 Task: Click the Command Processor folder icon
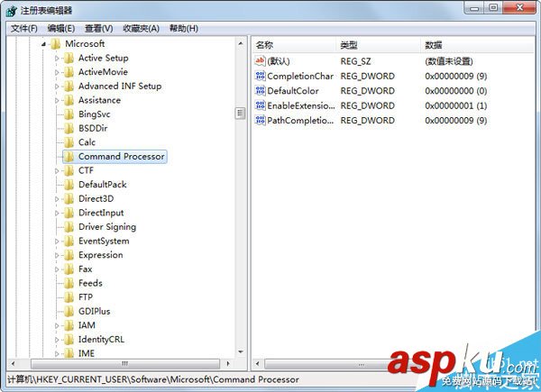tap(69, 157)
